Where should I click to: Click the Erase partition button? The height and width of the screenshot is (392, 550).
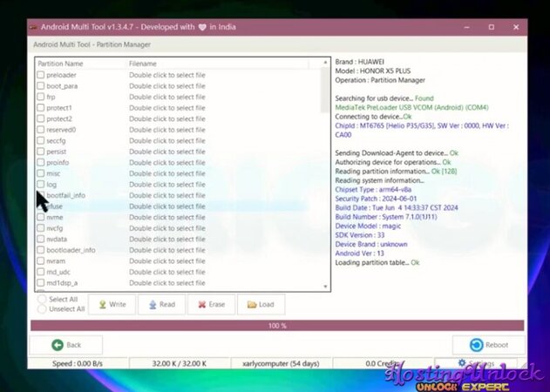[x=210, y=305]
